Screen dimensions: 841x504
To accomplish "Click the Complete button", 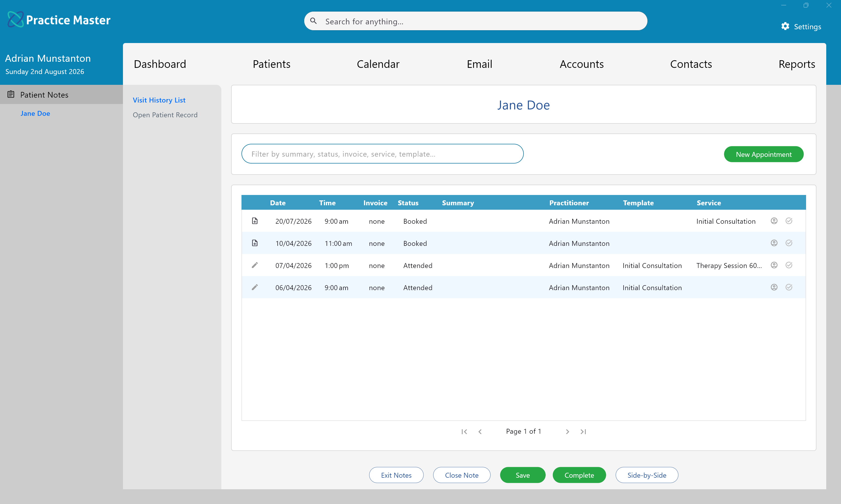I will [579, 475].
